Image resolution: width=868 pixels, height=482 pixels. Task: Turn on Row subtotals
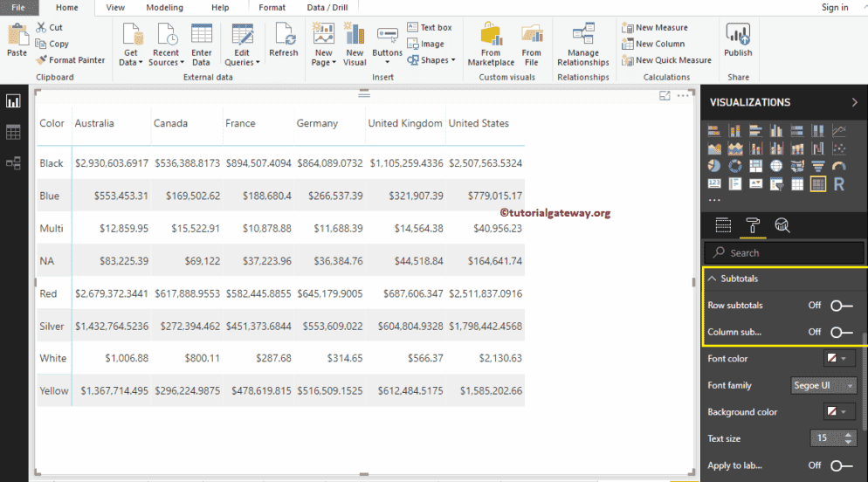[x=841, y=306]
